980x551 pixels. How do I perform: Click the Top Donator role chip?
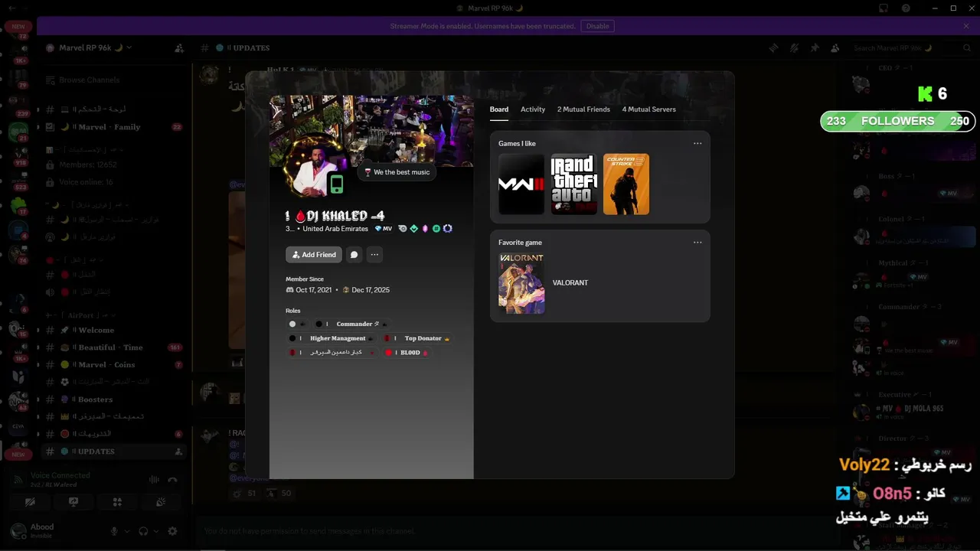pyautogui.click(x=417, y=338)
